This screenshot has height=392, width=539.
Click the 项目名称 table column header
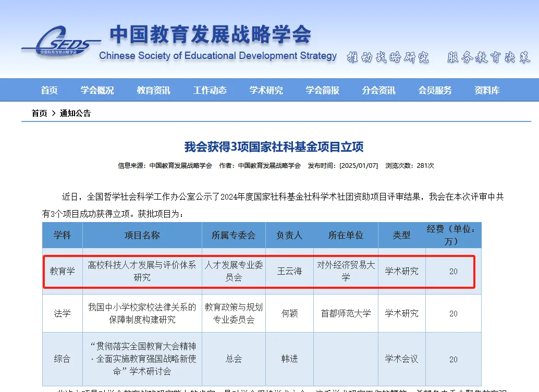(142, 235)
